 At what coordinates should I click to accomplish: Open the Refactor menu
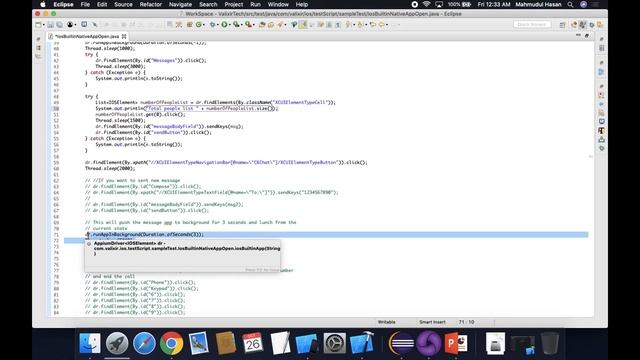click(x=151, y=4)
